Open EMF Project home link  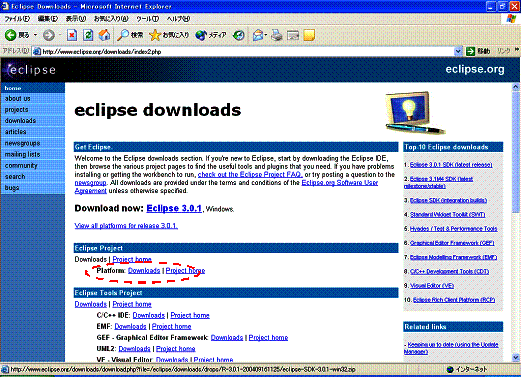pyautogui.click(x=171, y=326)
